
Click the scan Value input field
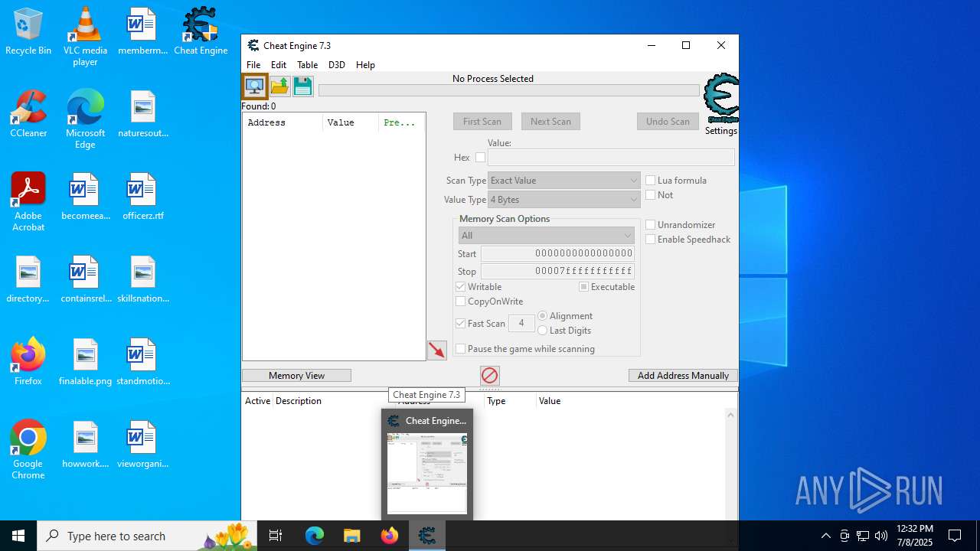611,158
